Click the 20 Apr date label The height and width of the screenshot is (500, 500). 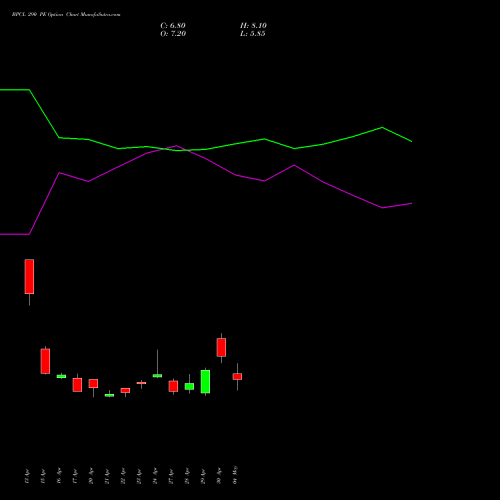91,476
